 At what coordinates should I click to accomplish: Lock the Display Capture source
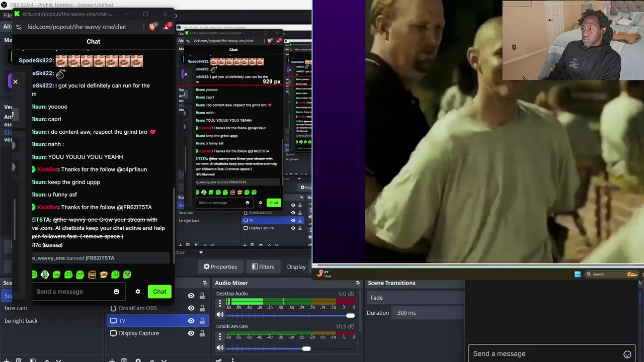(202, 333)
